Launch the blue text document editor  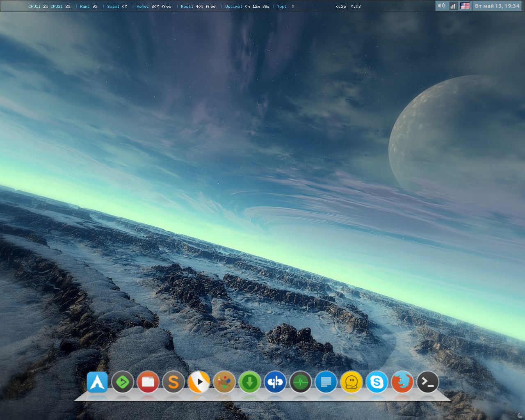(x=326, y=382)
